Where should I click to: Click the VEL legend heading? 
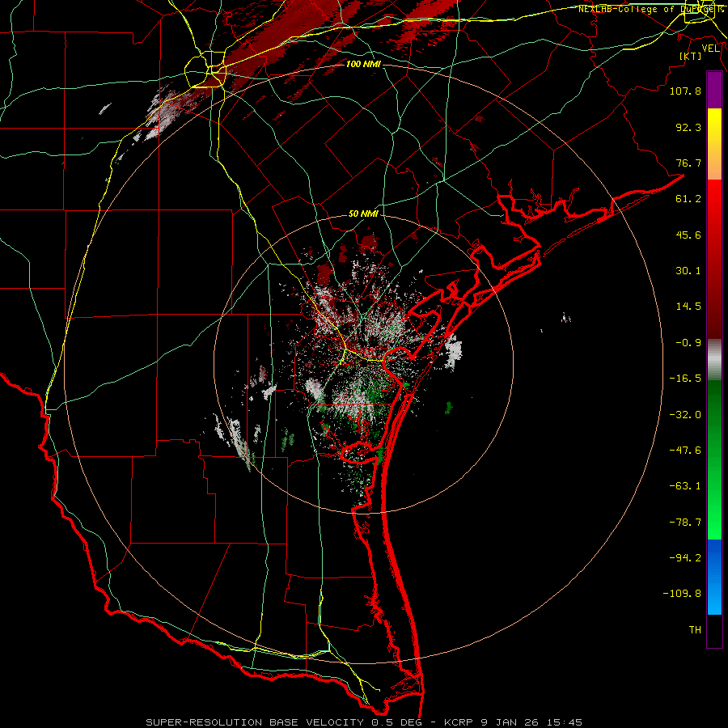[x=710, y=49]
